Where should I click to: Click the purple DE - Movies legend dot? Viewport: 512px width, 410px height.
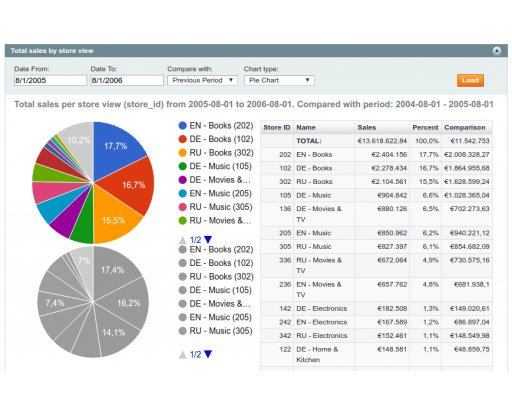tap(182, 180)
